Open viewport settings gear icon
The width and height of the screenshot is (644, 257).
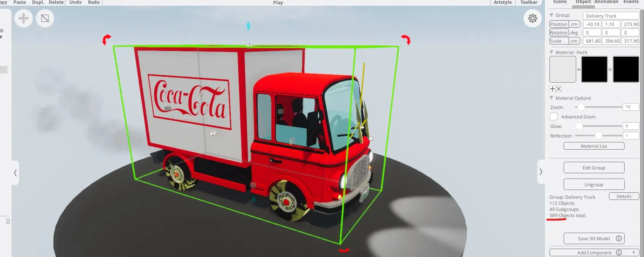point(533,18)
